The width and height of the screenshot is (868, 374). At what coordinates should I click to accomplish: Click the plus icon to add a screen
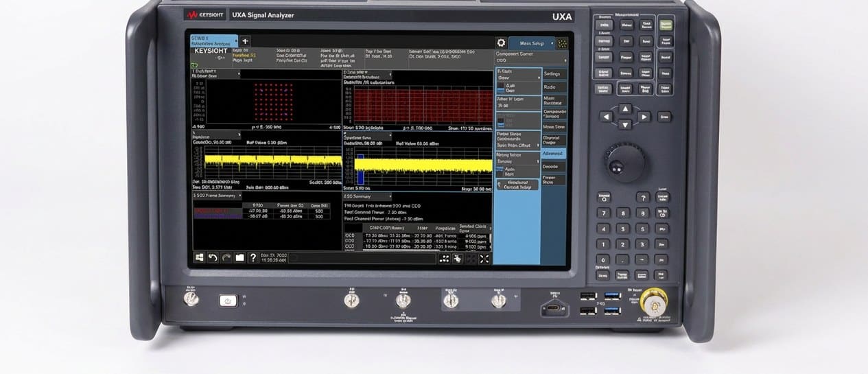click(245, 42)
